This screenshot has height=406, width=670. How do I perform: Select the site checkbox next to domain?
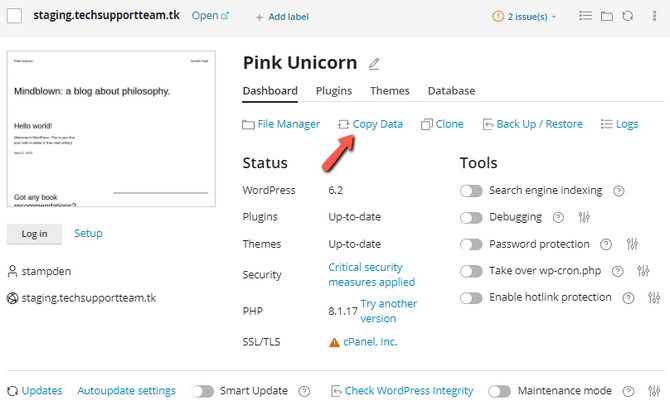pos(14,16)
